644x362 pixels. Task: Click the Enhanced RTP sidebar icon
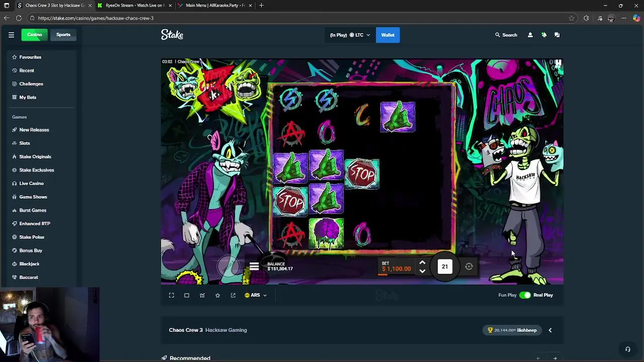(x=15, y=223)
